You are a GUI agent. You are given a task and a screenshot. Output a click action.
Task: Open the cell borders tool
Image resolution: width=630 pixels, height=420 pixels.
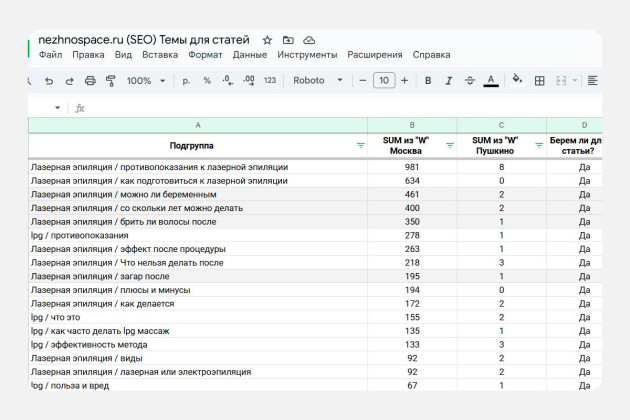(540, 81)
